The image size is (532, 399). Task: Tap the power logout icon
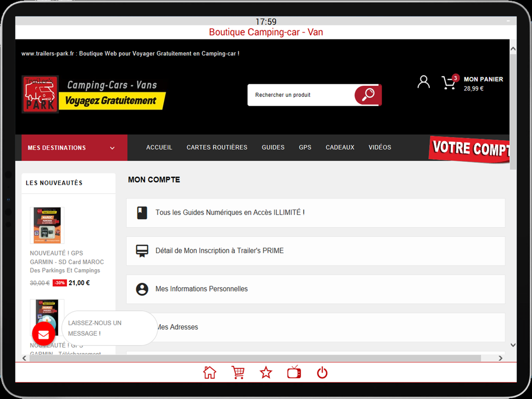pos(322,372)
